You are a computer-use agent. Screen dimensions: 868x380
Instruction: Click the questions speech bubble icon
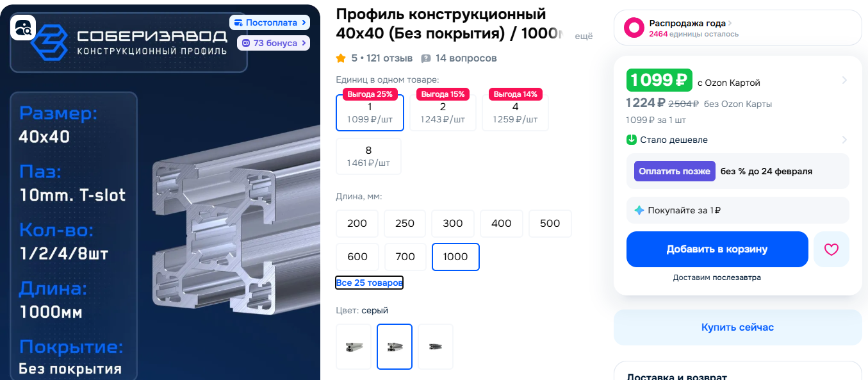click(x=426, y=58)
